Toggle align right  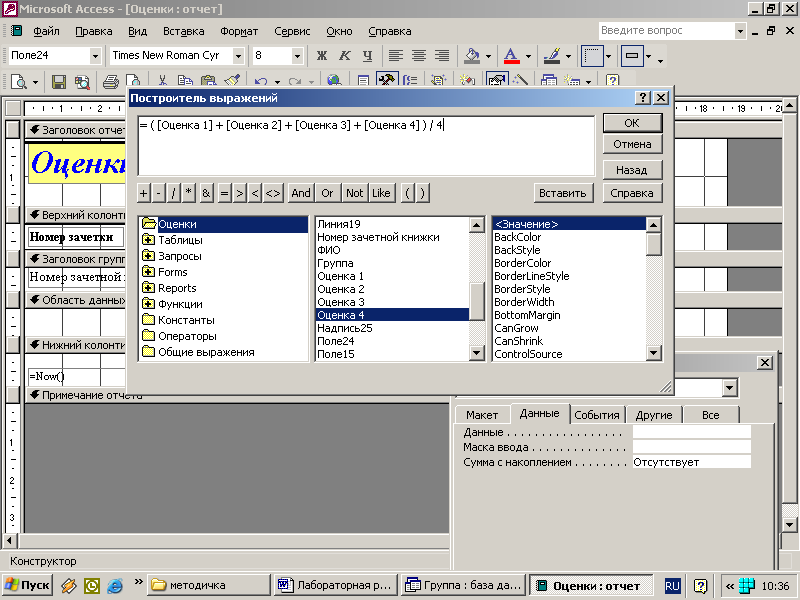(x=442, y=56)
